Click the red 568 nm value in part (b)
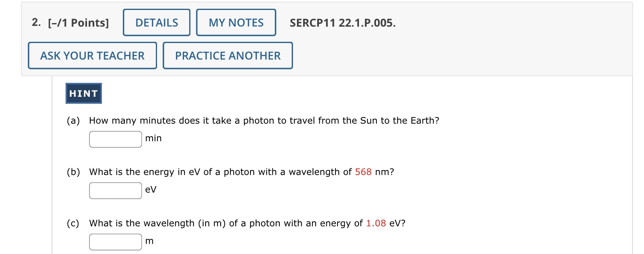644x254 pixels. click(x=364, y=172)
